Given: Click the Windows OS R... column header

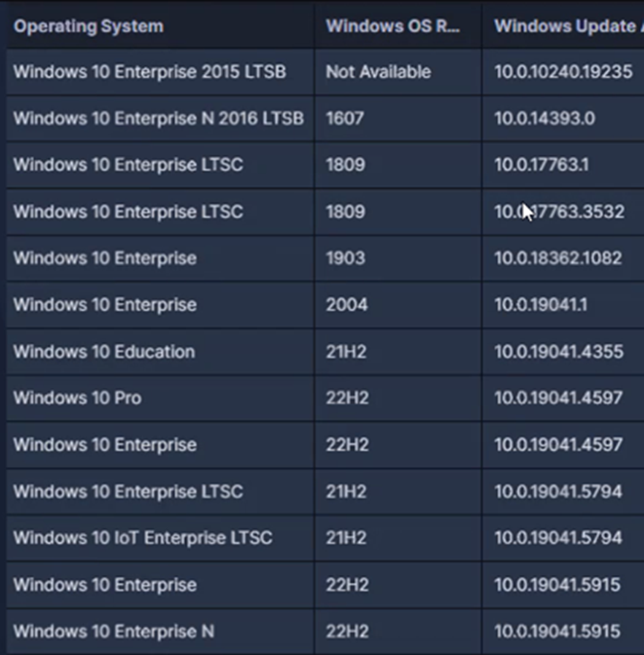Looking at the screenshot, I should coord(392,25).
